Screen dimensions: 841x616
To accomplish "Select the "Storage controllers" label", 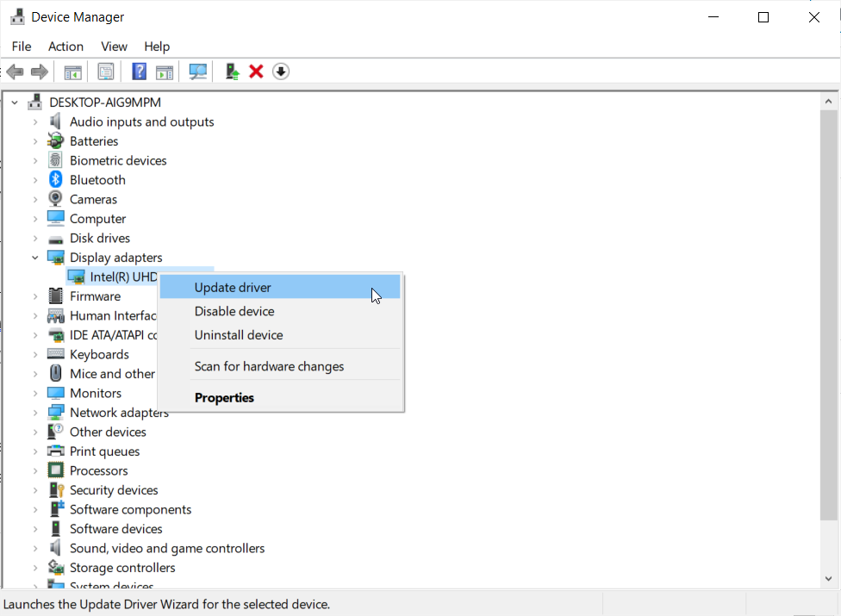I will [x=122, y=568].
